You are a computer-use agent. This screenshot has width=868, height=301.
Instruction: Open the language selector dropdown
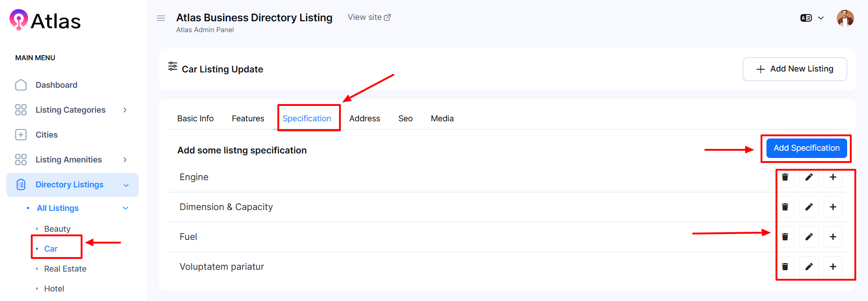(812, 18)
